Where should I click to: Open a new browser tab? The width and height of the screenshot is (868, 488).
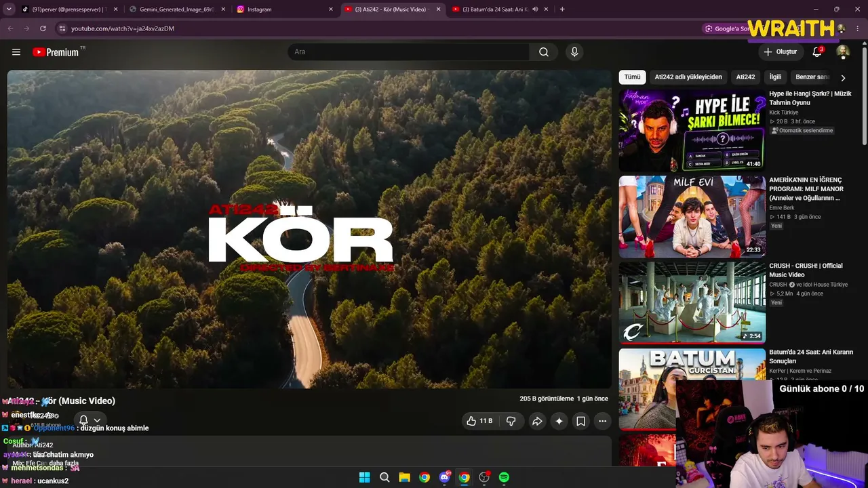click(x=562, y=9)
